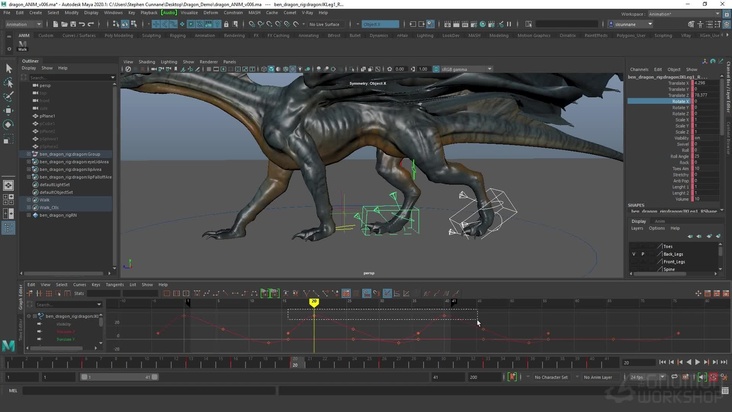Toggle visibility V for Back_Legs layer
The image size is (732, 412).
click(x=633, y=254)
